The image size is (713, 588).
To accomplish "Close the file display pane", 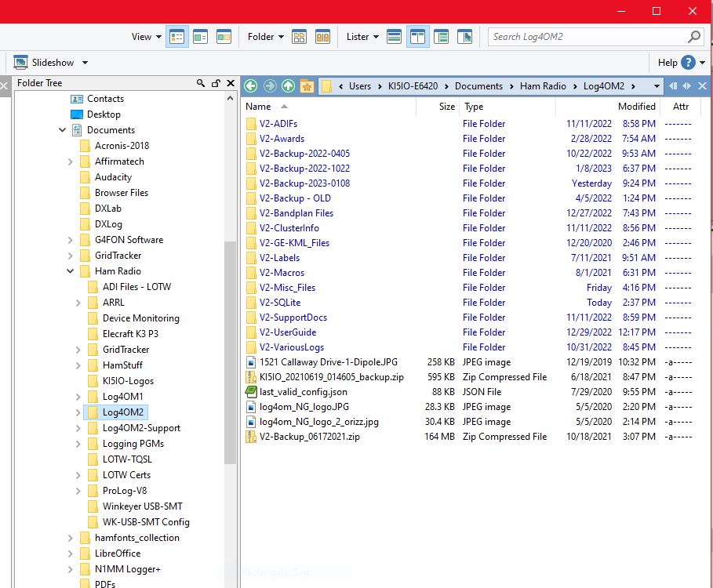I will (702, 86).
